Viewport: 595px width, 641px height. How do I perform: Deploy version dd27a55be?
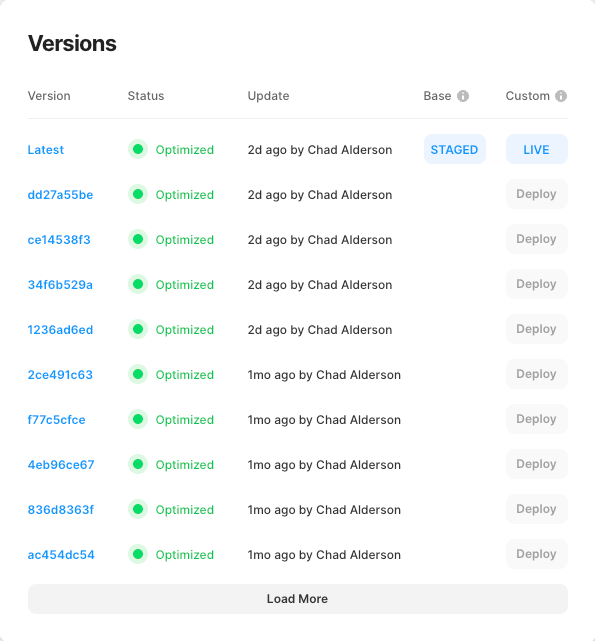click(x=537, y=194)
